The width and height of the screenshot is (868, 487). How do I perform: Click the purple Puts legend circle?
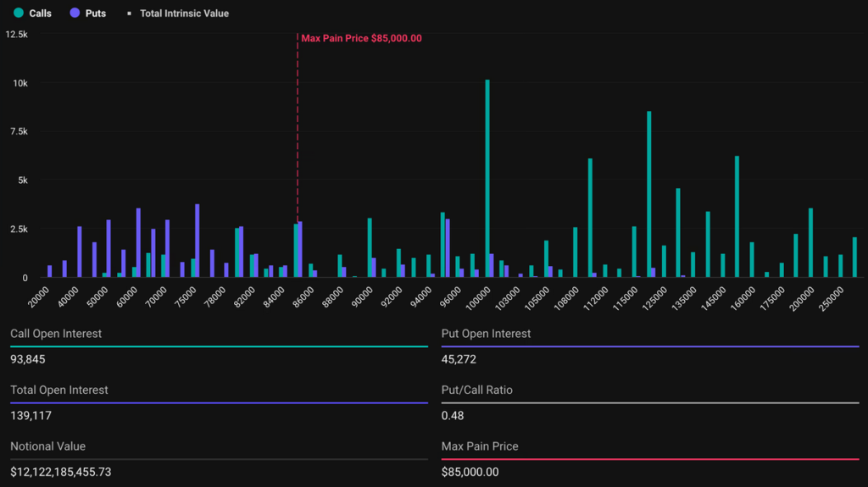(x=75, y=13)
